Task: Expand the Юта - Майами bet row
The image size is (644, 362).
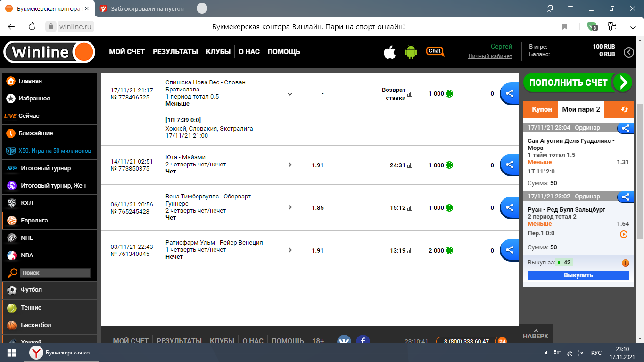Action: pyautogui.click(x=290, y=165)
